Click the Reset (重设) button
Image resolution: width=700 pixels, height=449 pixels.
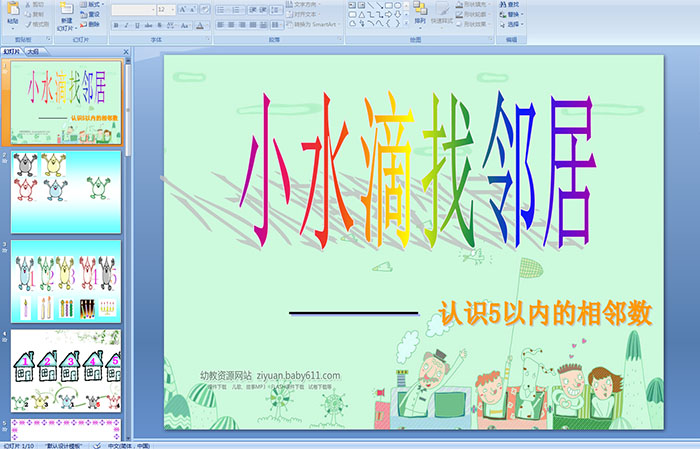click(x=89, y=15)
